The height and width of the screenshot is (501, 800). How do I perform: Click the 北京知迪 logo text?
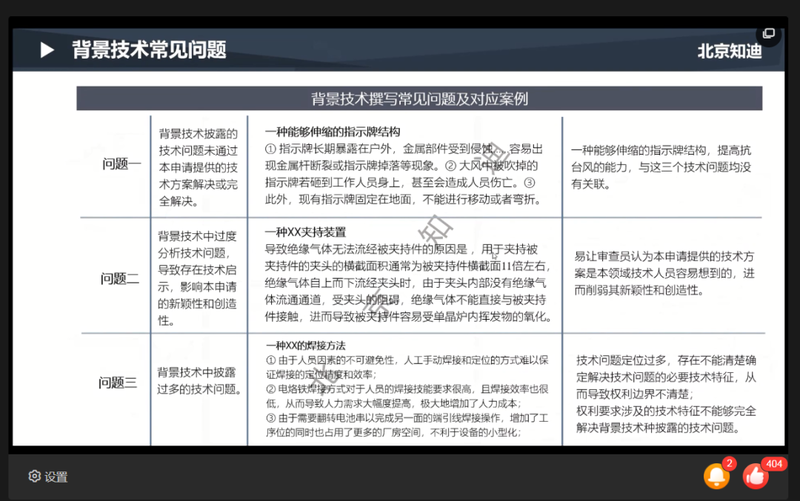click(729, 51)
